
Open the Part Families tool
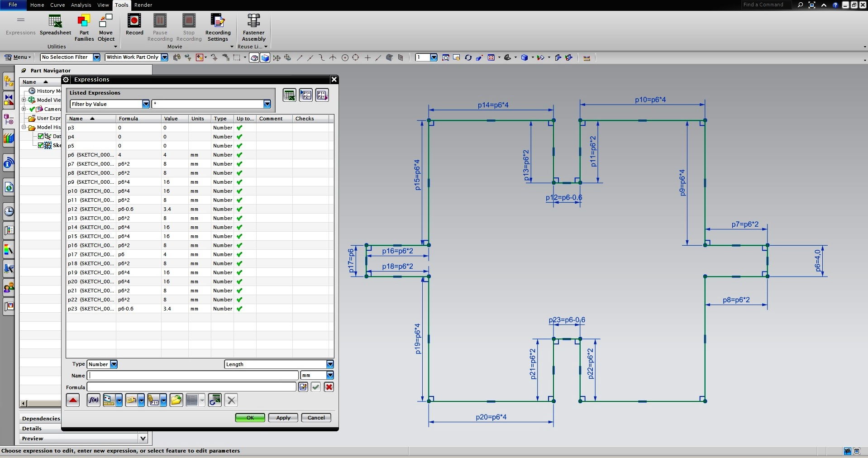tap(84, 21)
